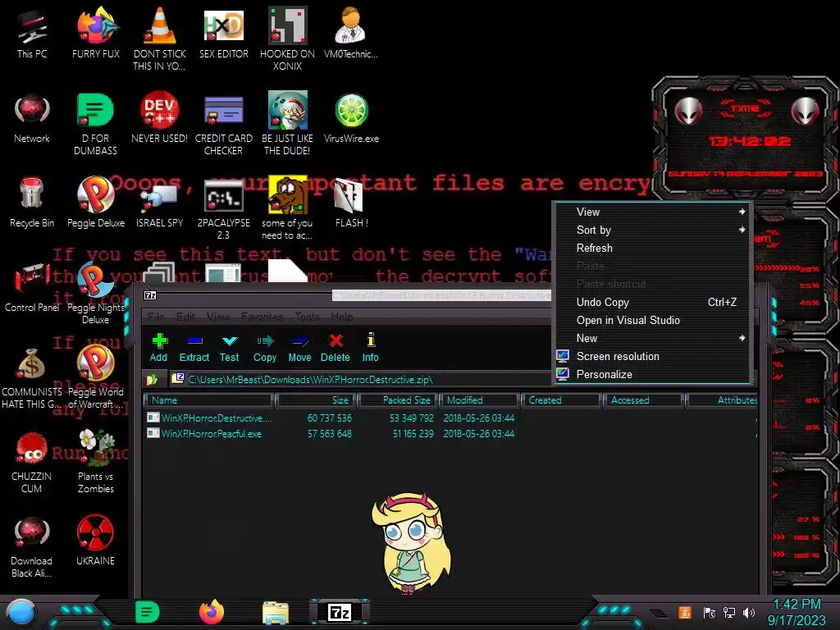Open the taskbar clock showing 1:42 PM
This screenshot has height=630, width=840.
click(797, 612)
